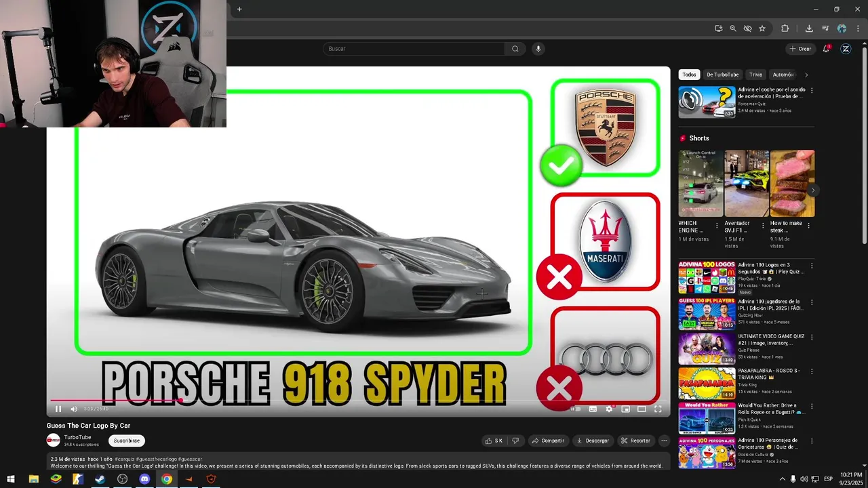The height and width of the screenshot is (488, 868).
Task: Click the search magnifier button
Action: point(515,49)
